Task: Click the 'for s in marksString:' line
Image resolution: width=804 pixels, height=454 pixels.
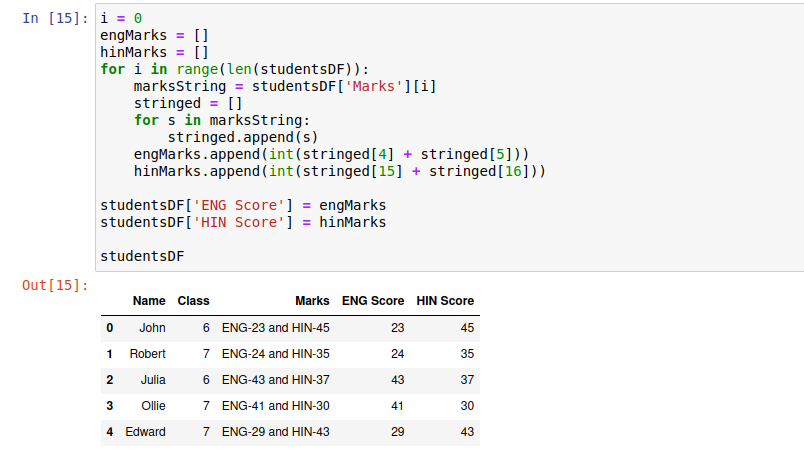Action: [222, 120]
